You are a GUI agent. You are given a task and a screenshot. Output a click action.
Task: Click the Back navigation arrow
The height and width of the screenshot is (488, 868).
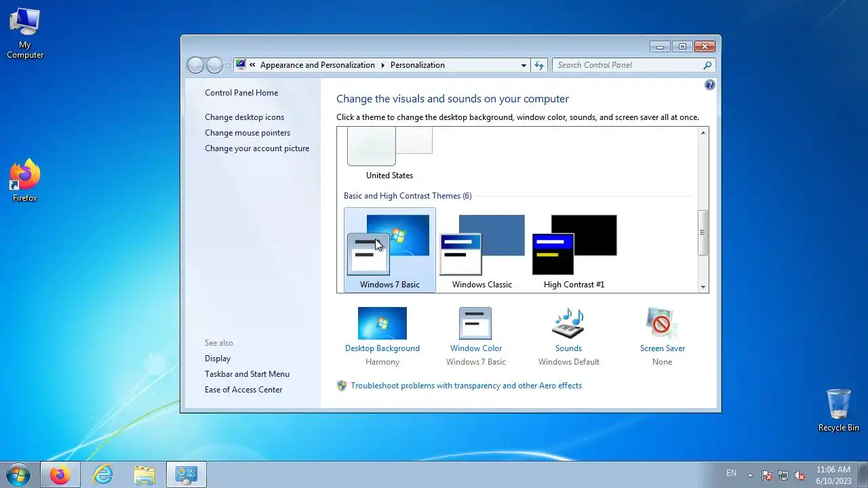click(195, 65)
